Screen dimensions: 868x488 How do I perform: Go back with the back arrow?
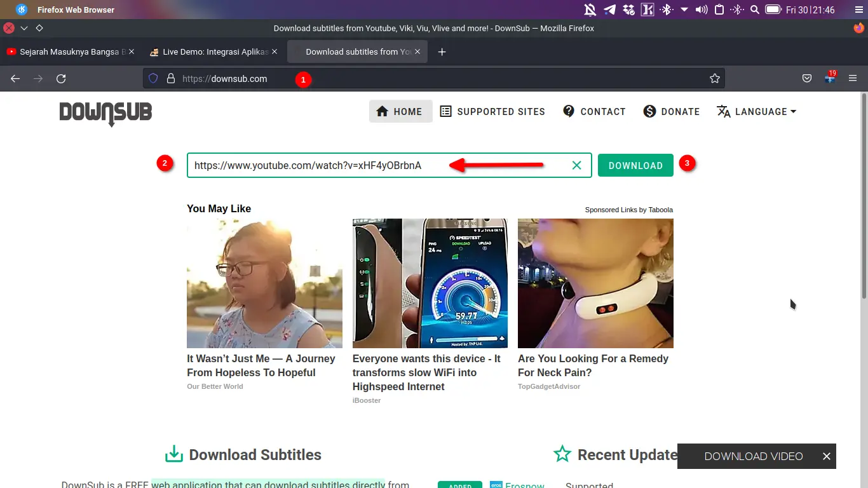(x=15, y=79)
